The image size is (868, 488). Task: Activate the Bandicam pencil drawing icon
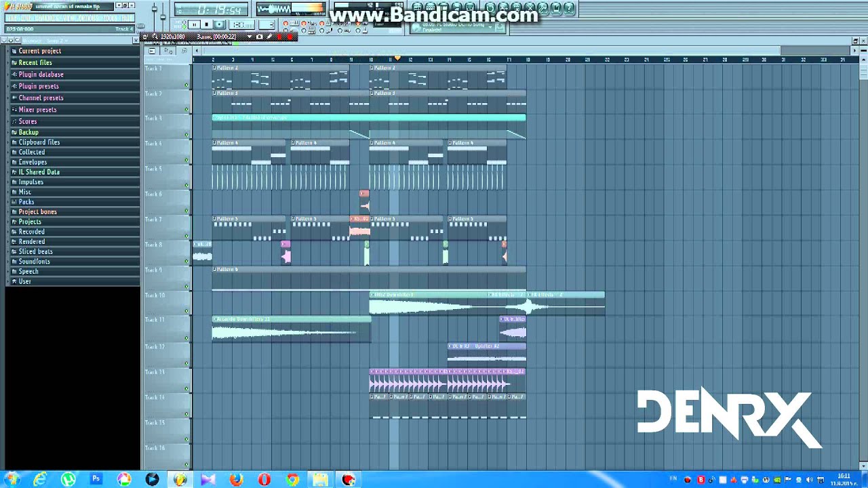click(269, 37)
